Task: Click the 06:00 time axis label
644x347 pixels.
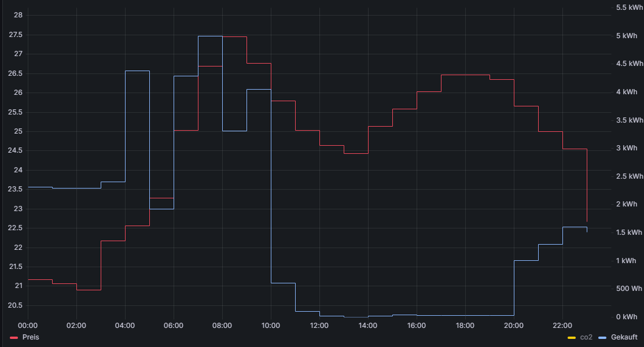Action: tap(174, 326)
